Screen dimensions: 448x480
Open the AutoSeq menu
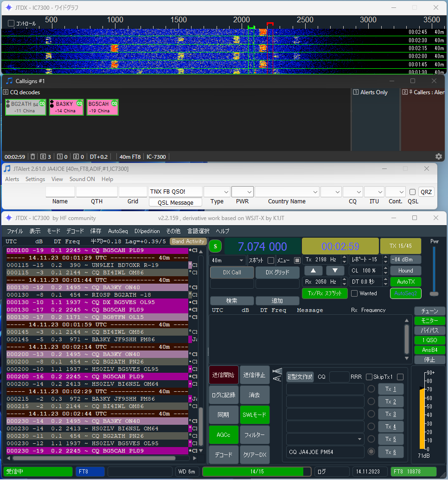(x=118, y=231)
